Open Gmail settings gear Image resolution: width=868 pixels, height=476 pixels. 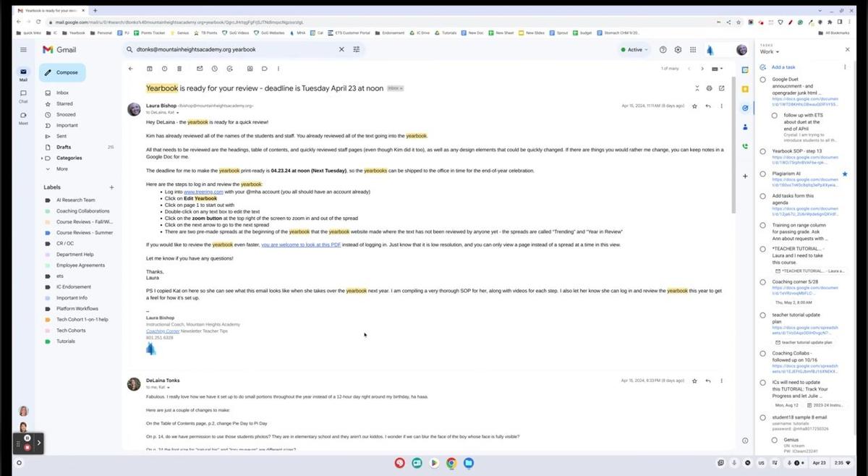click(678, 49)
